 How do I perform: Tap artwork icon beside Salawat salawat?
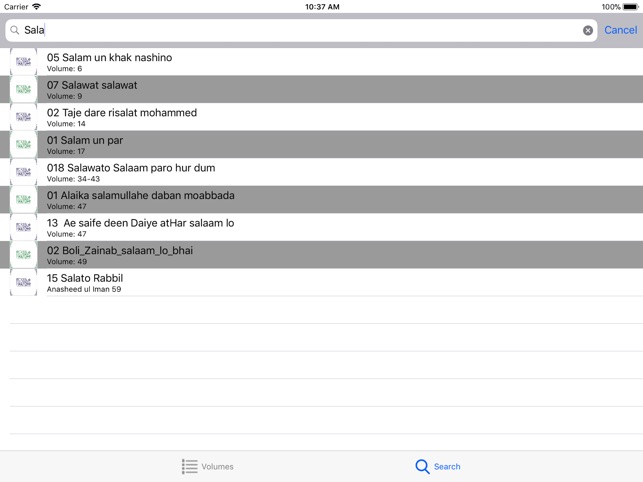23,89
